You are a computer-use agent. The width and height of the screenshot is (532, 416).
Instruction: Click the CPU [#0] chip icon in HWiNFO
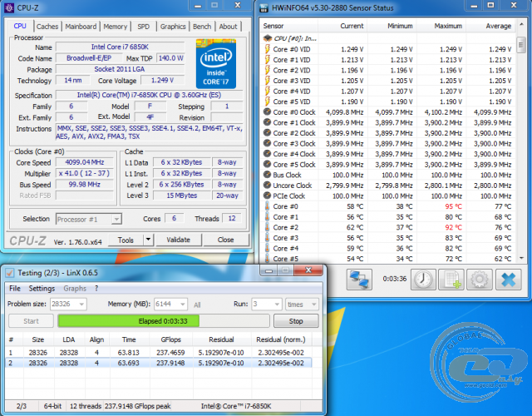267,38
